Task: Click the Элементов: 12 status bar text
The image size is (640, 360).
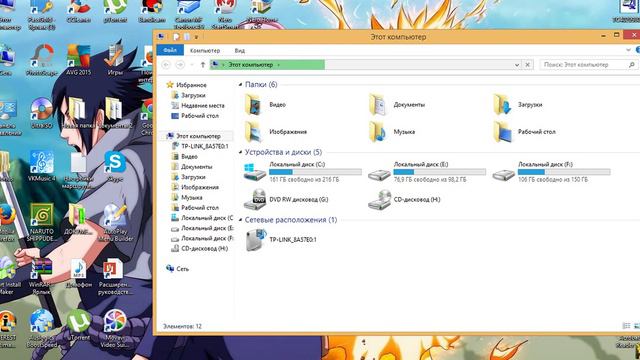Action: (x=182, y=326)
